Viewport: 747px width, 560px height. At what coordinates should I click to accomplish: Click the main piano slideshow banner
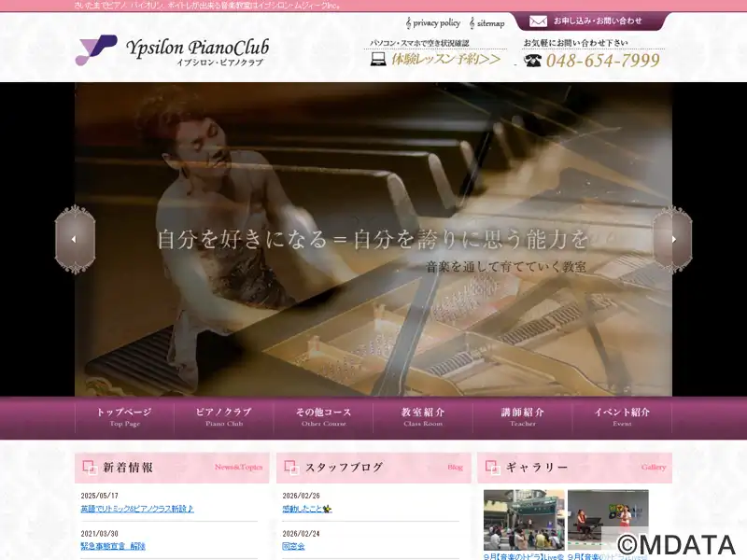(x=373, y=308)
